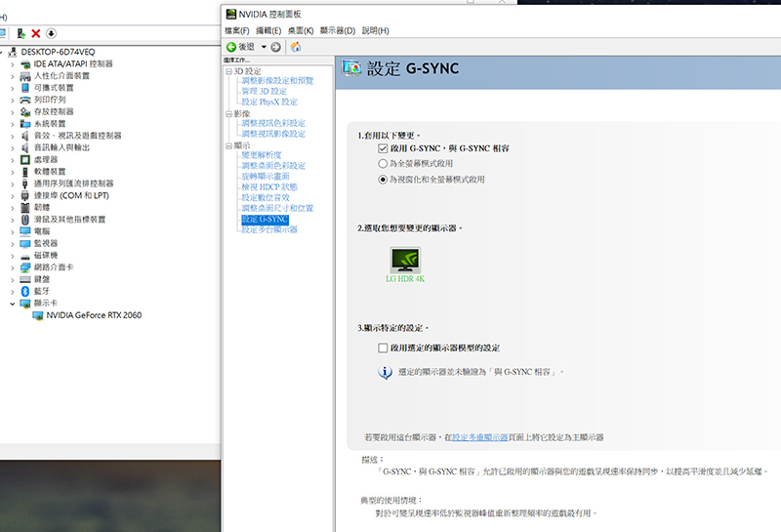The image size is (781, 532).
Task: Expand the 軟體裝置 node chevron
Action: (13, 172)
